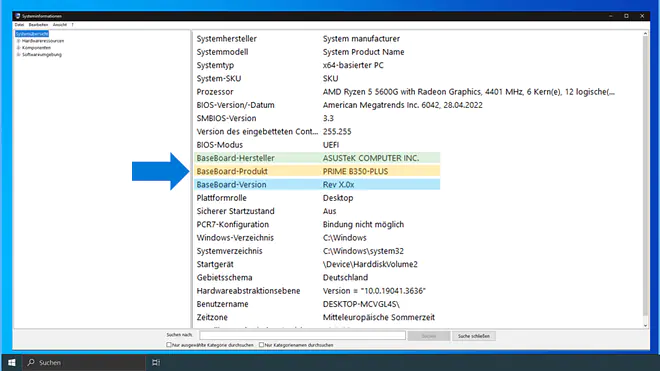The image size is (660, 371).
Task: Expand the Hardwareressourcen tree node
Action: click(x=18, y=41)
